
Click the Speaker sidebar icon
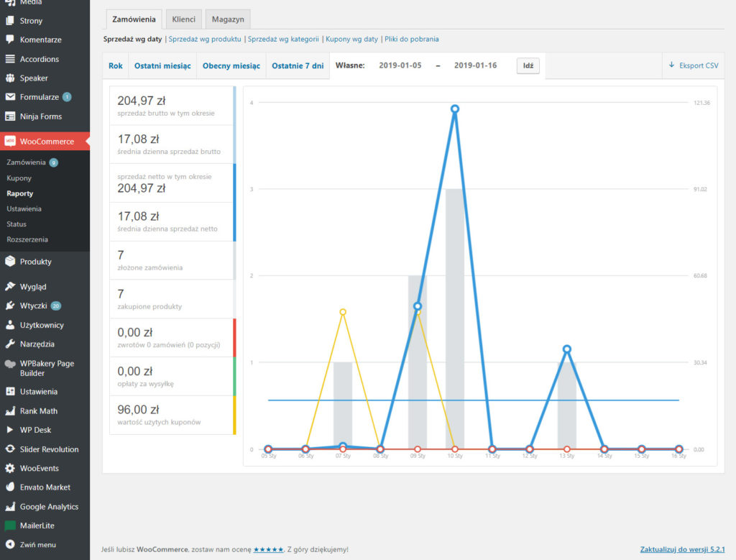(x=10, y=78)
